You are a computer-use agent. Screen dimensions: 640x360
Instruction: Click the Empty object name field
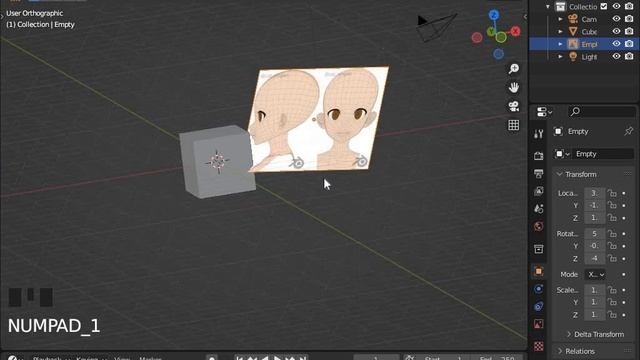pos(602,154)
